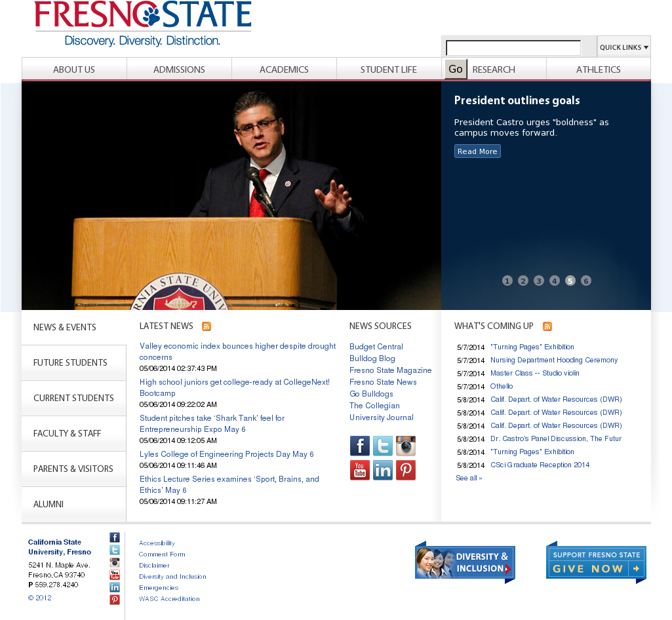Open the large LinkedIn icon under News Sources
This screenshot has height=620, width=672.
point(383,470)
